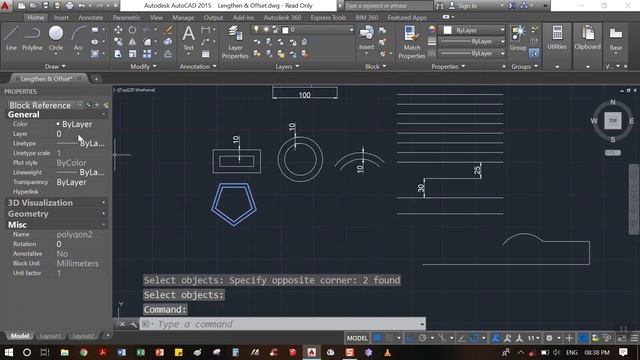This screenshot has width=640, height=360.
Task: Open the Clipboard panel
Action: (x=587, y=38)
